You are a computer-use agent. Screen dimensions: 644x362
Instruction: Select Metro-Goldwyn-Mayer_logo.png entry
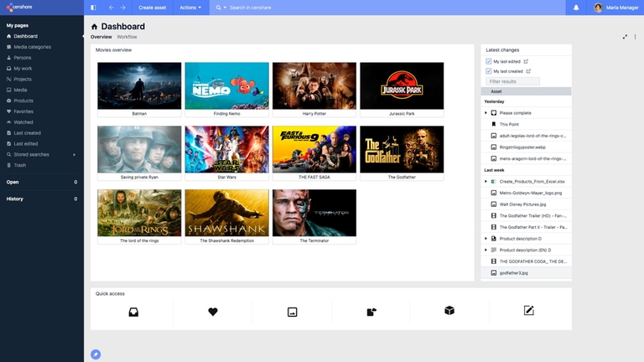pyautogui.click(x=526, y=193)
